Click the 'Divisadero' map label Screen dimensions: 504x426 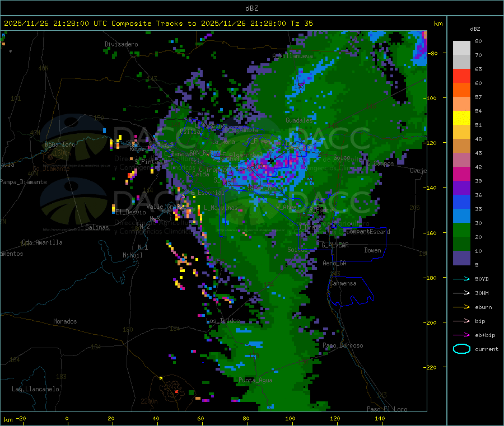pyautogui.click(x=121, y=44)
